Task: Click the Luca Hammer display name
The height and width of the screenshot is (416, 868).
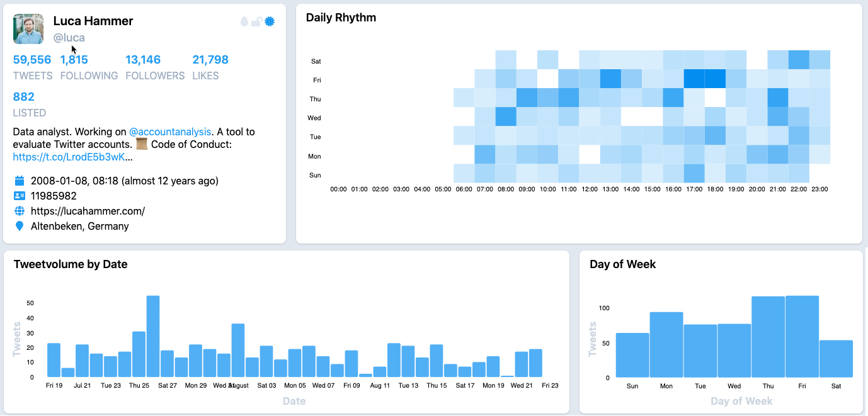Action: coord(93,21)
